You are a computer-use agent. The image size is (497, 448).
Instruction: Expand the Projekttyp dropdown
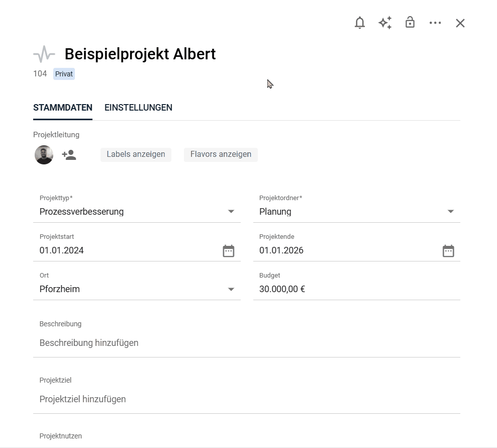point(231,212)
